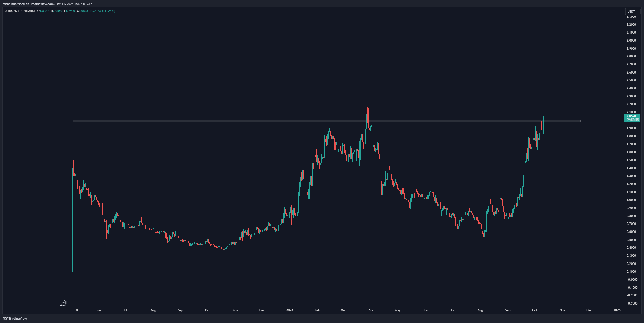Click the USDT currency selector button
Viewport: 644px width, 323px height.
click(x=632, y=11)
